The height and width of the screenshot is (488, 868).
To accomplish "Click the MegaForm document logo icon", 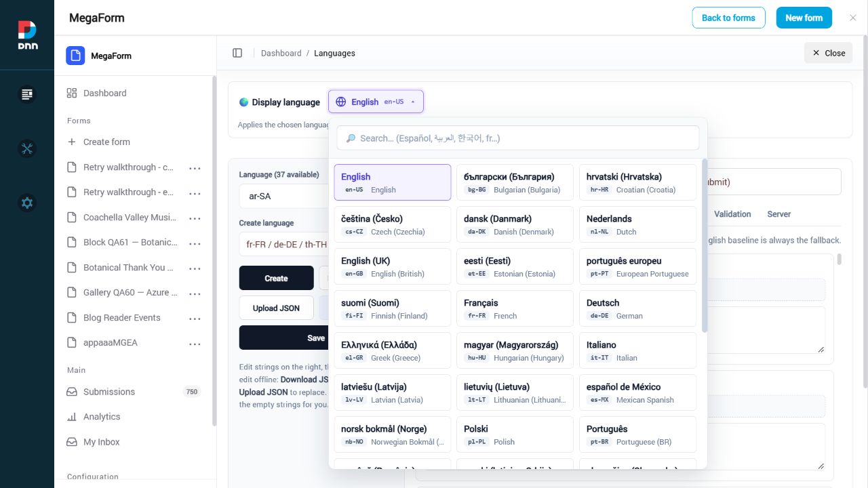I will click(x=75, y=56).
